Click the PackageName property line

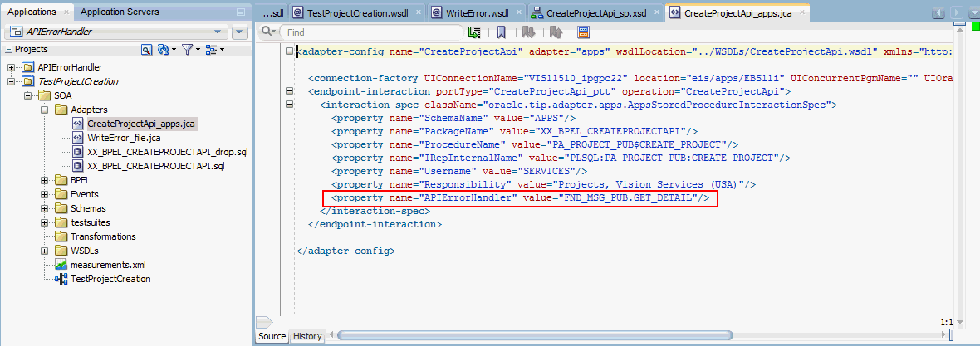[x=514, y=131]
